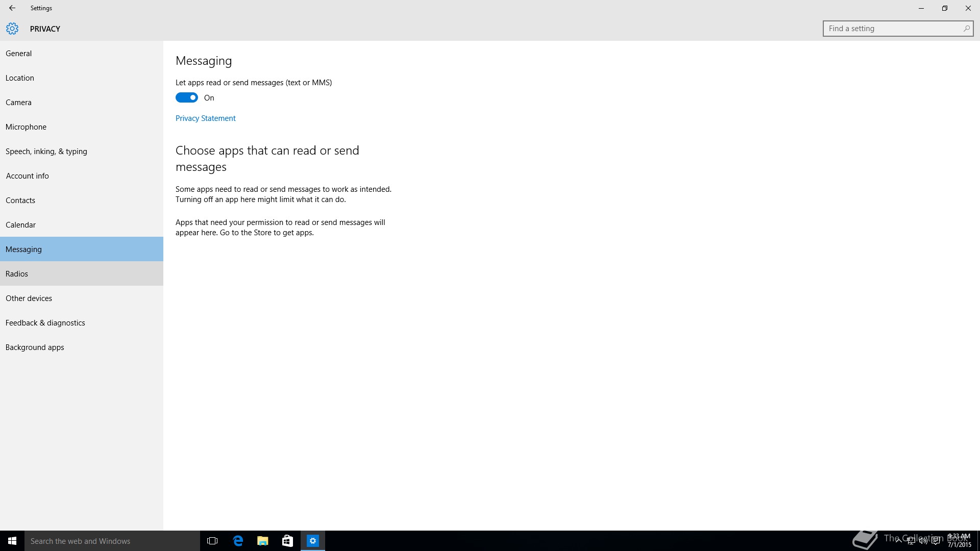
Task: Click the Privacy gear icon
Action: 12,29
